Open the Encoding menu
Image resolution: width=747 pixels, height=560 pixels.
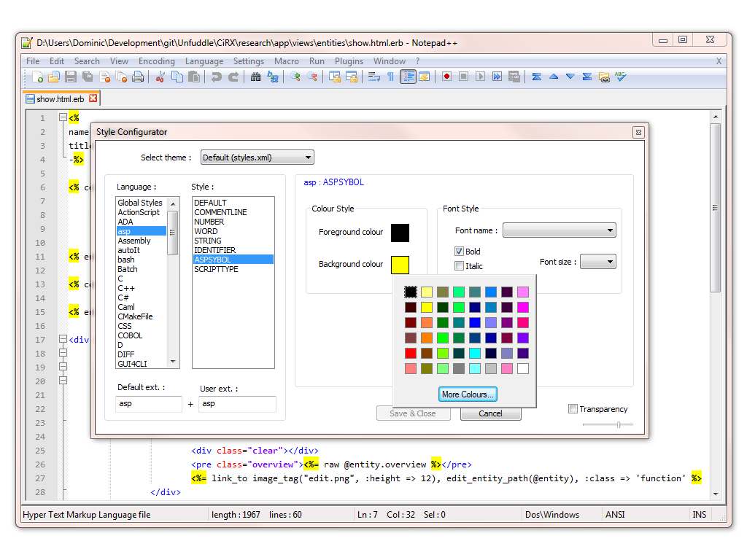point(157,61)
